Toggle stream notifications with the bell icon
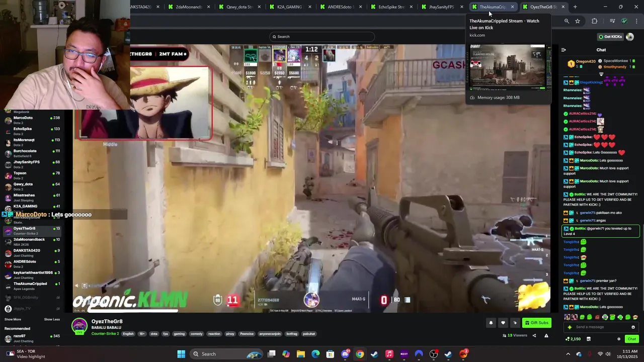This screenshot has width=644, height=362. [x=491, y=323]
